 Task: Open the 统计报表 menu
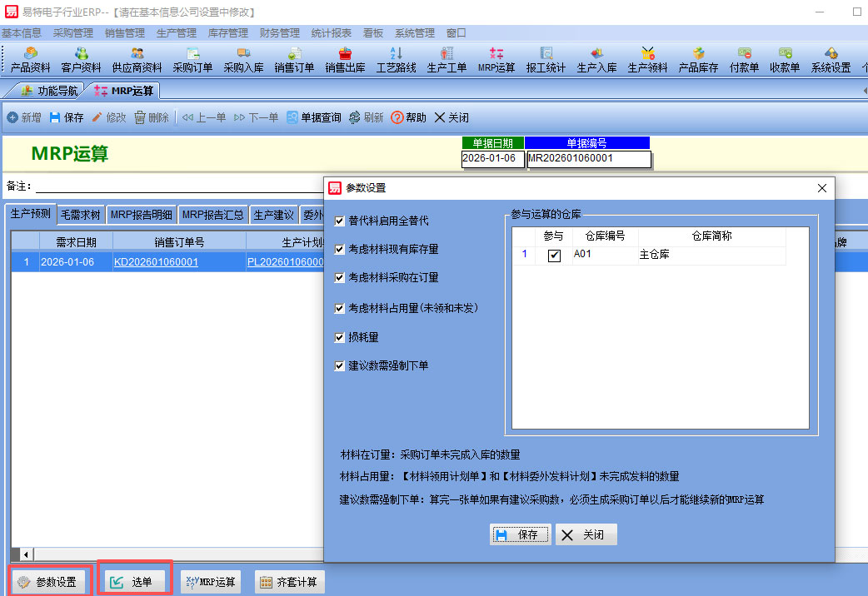coord(331,33)
